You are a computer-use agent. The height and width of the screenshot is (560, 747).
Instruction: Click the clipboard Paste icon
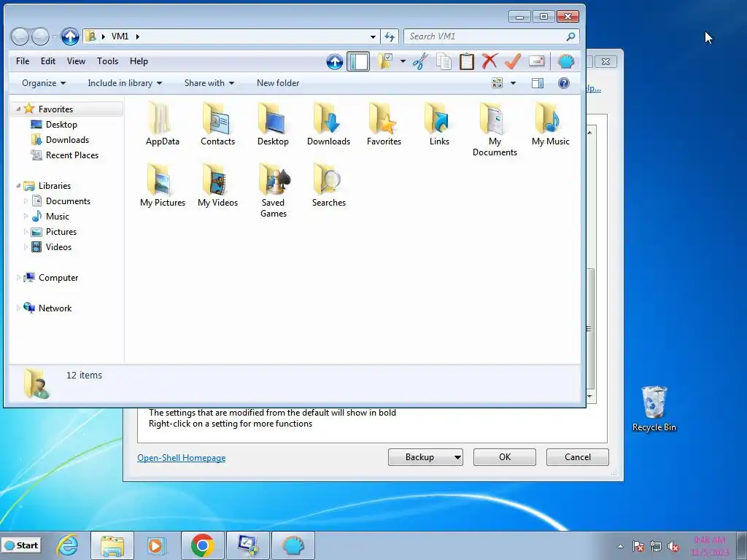[466, 61]
